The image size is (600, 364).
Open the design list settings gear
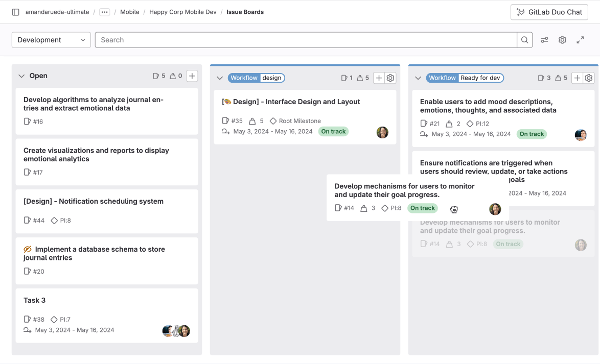(x=390, y=78)
